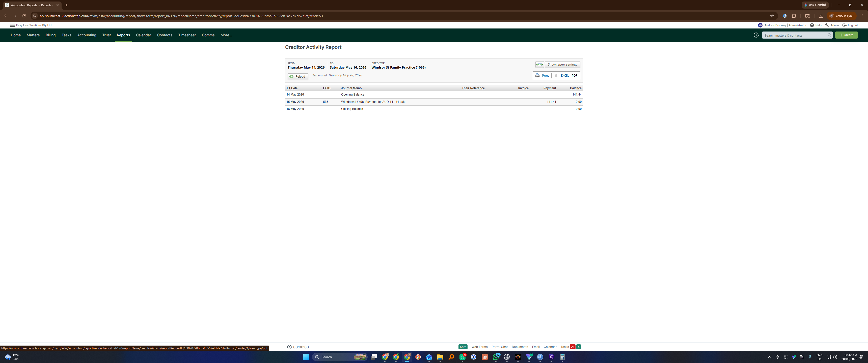Screen dimensions: 868x363
Task: Open the Chrome three-dot menu
Action: (x=862, y=16)
